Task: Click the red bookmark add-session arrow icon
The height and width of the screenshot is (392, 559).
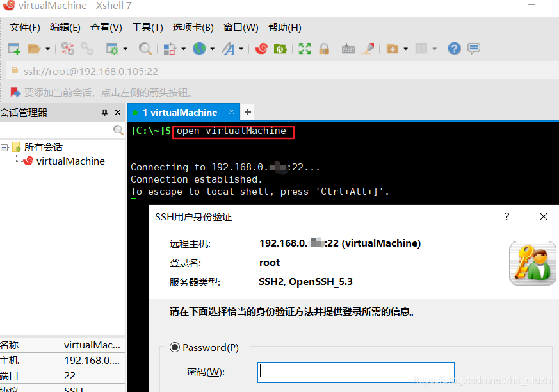Action: [15, 93]
